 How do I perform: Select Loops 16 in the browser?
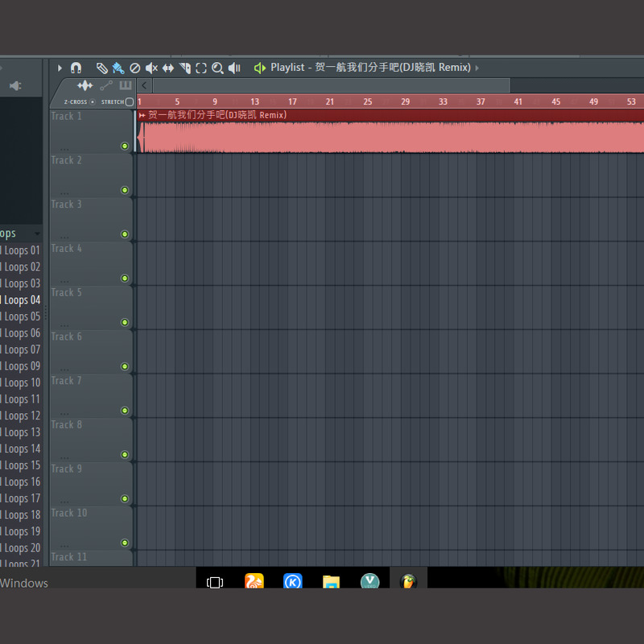pyautogui.click(x=21, y=482)
